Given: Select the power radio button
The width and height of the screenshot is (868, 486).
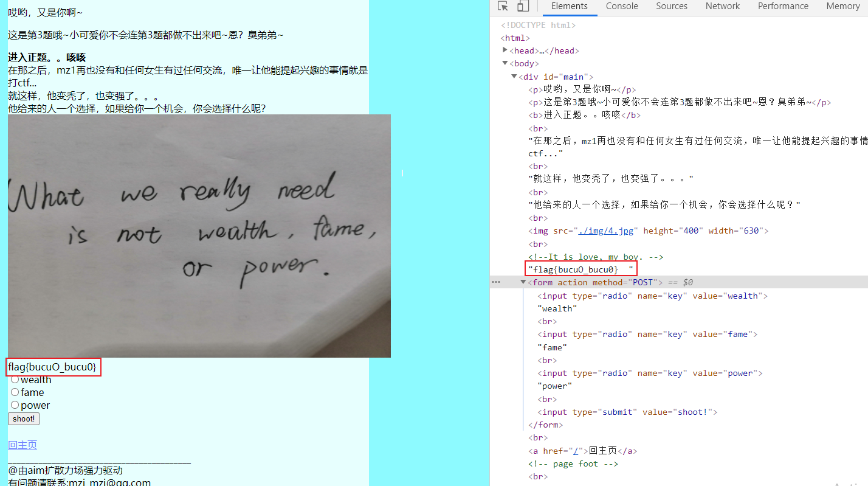Looking at the screenshot, I should tap(15, 405).
